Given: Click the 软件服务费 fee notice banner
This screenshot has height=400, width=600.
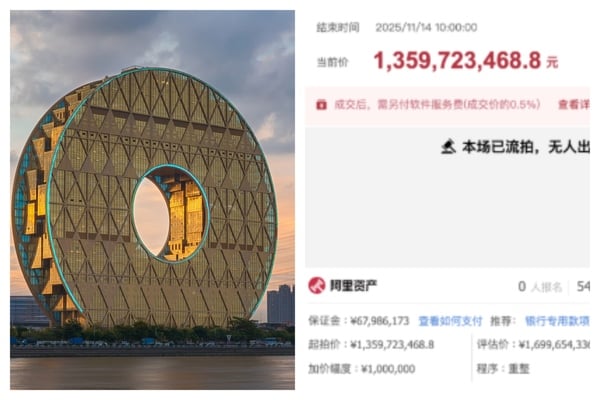Looking at the screenshot, I should click(447, 105).
